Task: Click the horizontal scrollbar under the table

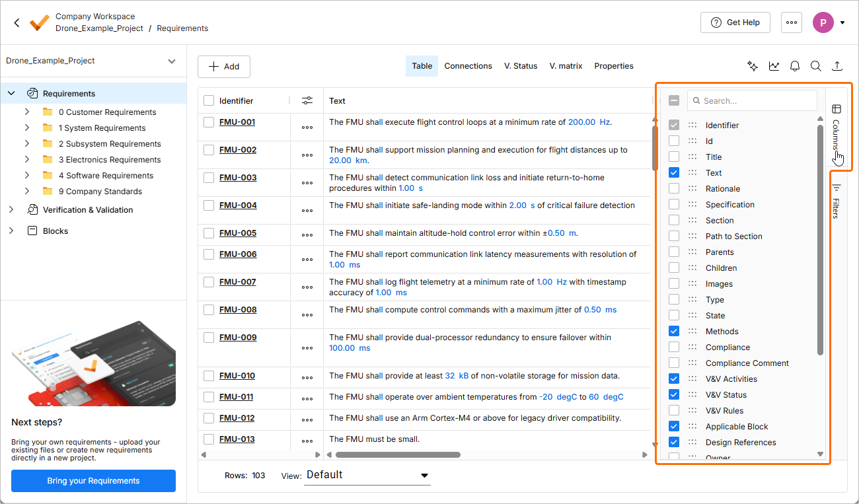Action: (x=398, y=454)
